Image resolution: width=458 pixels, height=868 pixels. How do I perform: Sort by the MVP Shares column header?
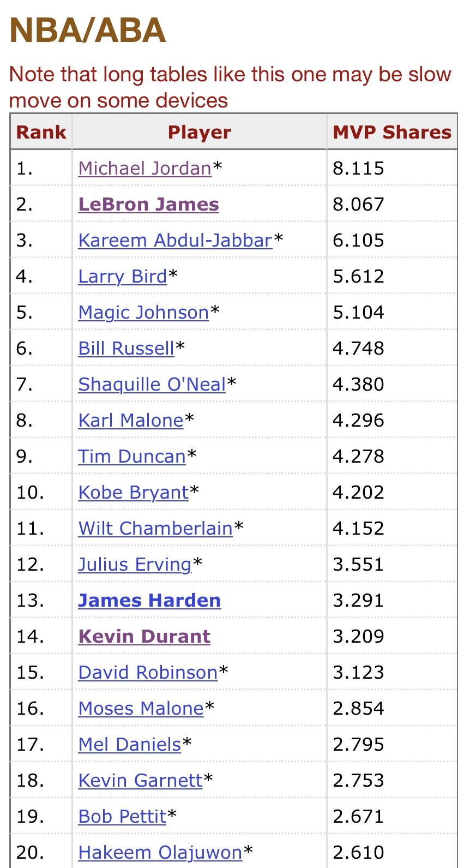[x=391, y=132]
